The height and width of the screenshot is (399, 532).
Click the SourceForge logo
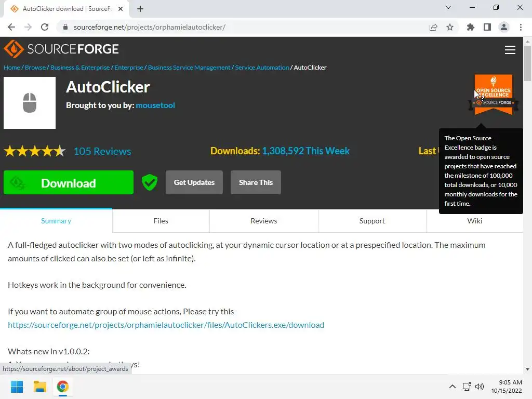click(61, 49)
